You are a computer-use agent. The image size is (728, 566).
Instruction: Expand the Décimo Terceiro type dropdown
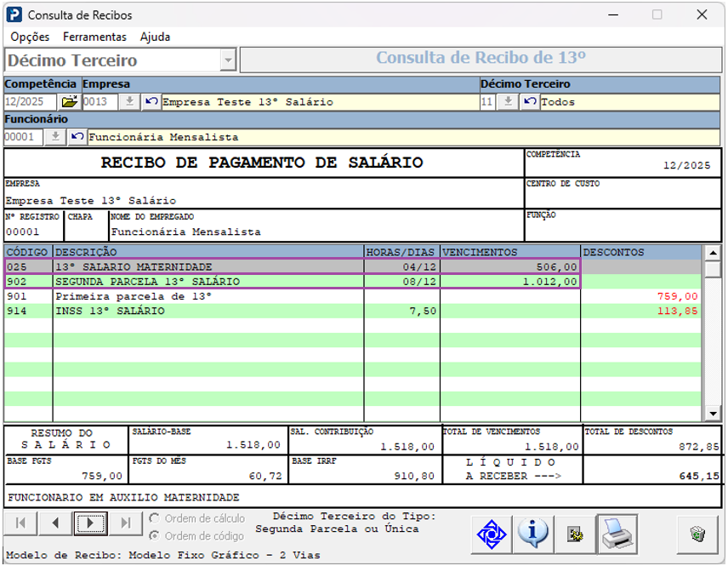[228, 60]
